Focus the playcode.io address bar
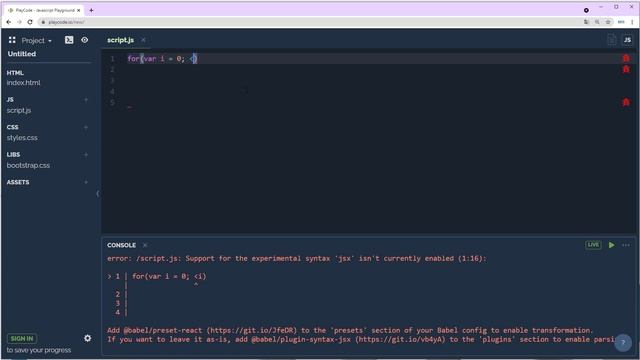The image size is (640, 360). click(x=310, y=22)
